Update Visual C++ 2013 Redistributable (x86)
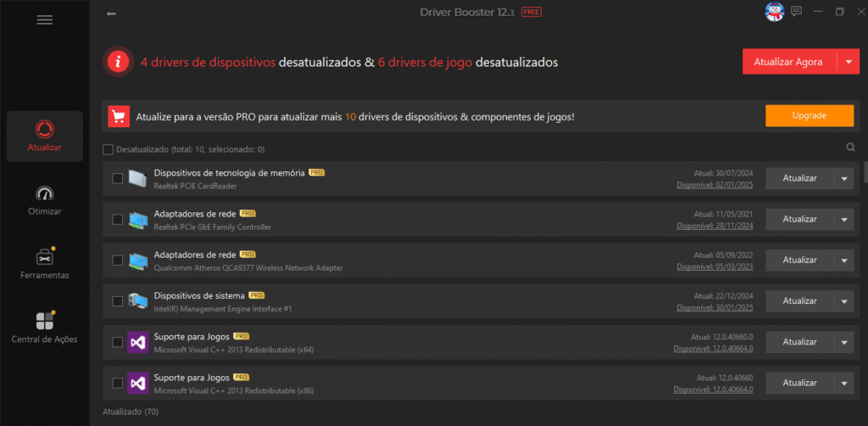The height and width of the screenshot is (426, 868). [799, 383]
